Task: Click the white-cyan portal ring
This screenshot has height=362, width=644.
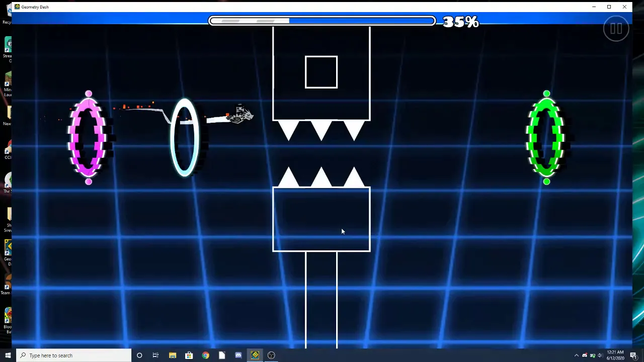Action: pos(185,137)
